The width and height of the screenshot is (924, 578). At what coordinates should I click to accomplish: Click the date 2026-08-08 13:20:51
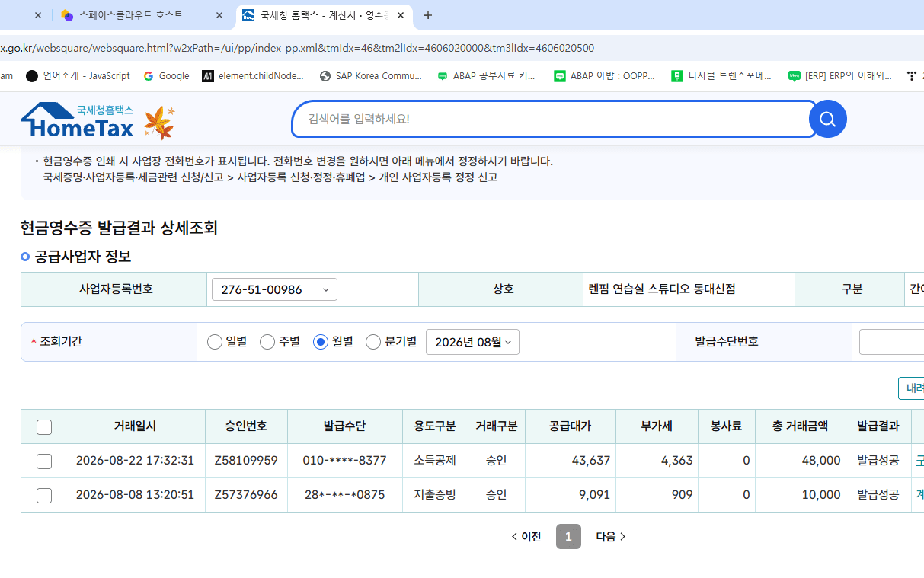click(135, 495)
